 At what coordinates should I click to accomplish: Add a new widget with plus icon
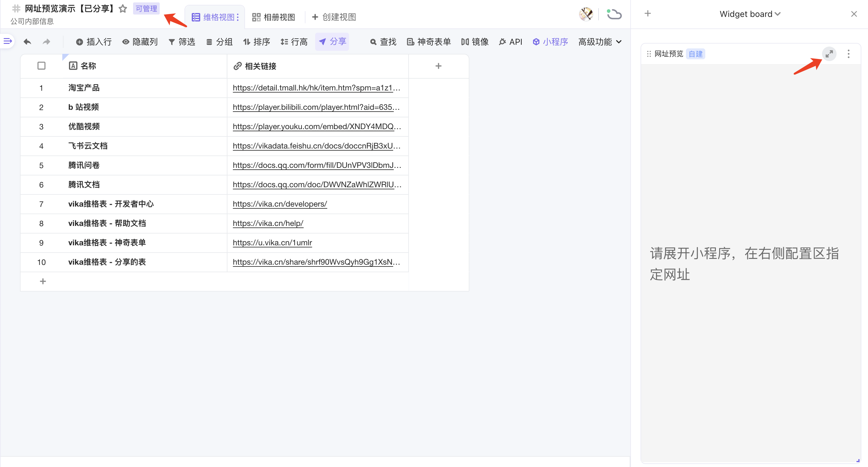[647, 14]
